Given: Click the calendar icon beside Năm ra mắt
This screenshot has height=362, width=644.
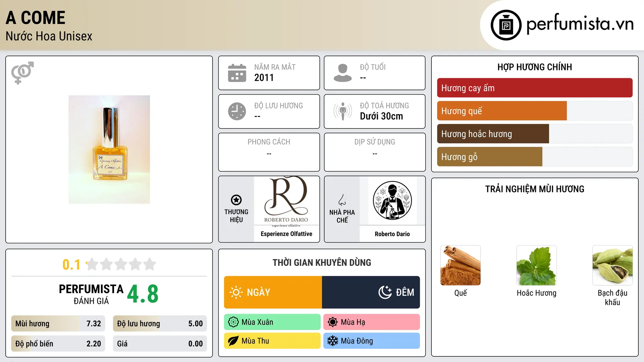Looking at the screenshot, I should (x=237, y=73).
